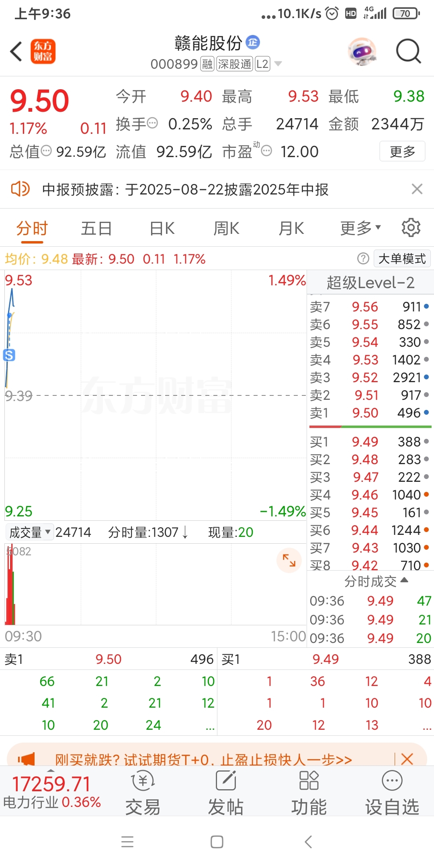Switch to the 日K tab
This screenshot has height=868, width=434.
tap(162, 228)
